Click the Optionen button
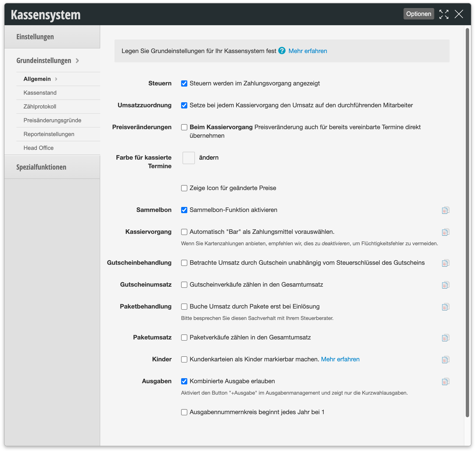476x451 pixels. pyautogui.click(x=418, y=14)
